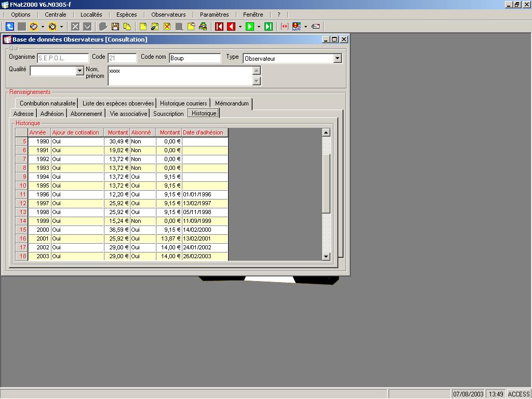Click the blue return arrow toolbar icon

(10, 26)
